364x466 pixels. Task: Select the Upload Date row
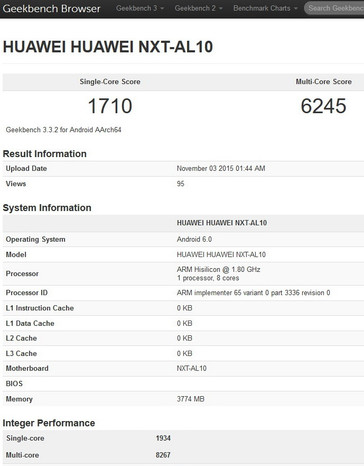[183, 169]
